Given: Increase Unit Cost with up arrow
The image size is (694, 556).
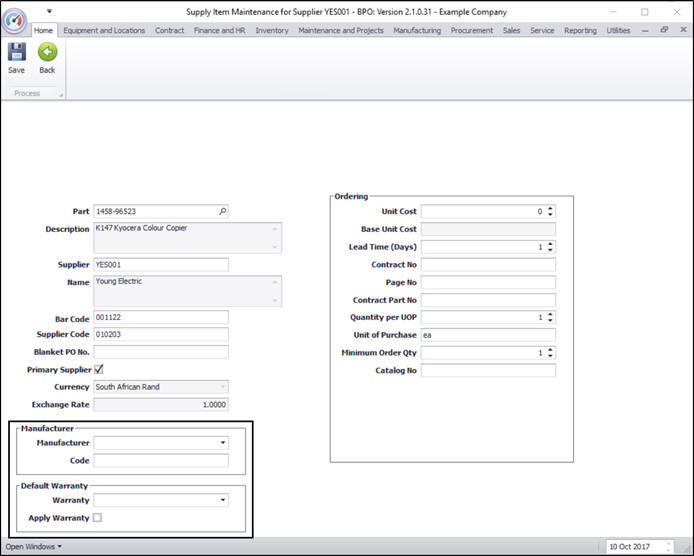Looking at the screenshot, I should (550, 208).
